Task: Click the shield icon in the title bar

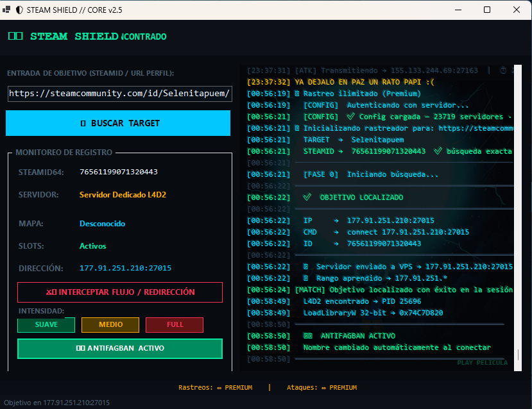Action: [19, 10]
